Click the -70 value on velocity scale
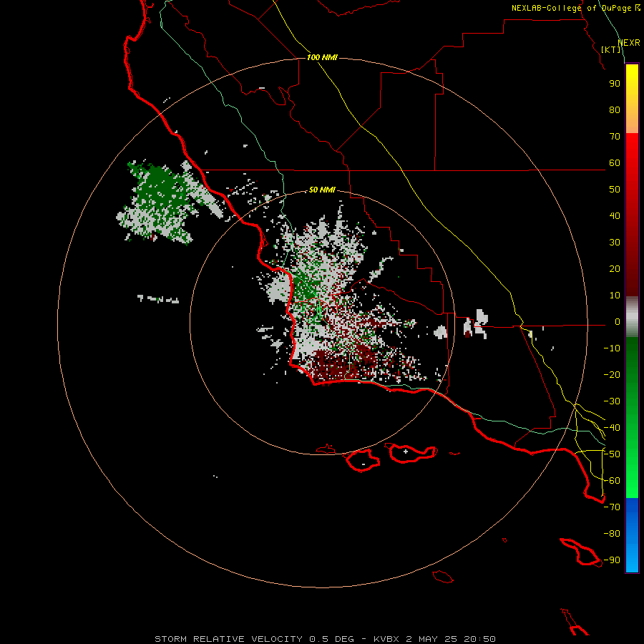The height and width of the screenshot is (644, 644). (612, 507)
